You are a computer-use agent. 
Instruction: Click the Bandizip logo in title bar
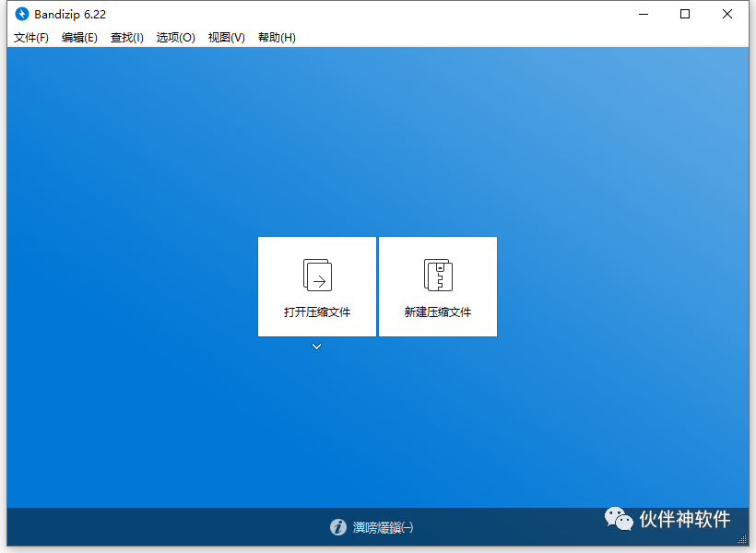20,14
